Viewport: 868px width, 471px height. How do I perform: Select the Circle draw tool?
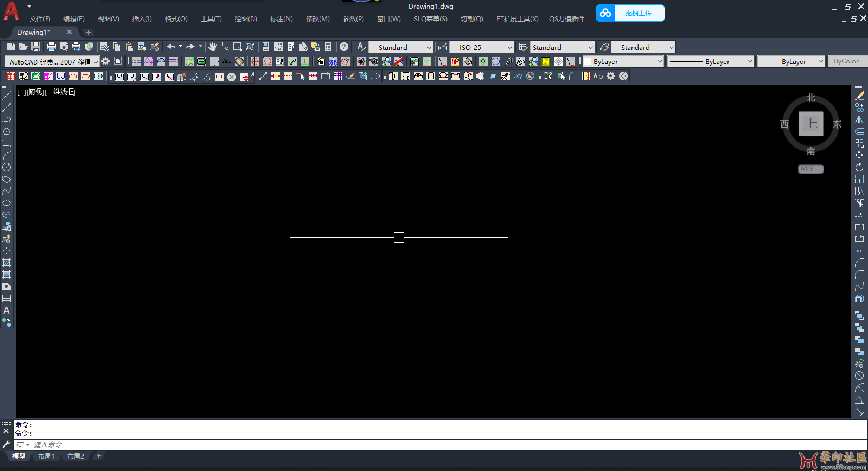pos(7,167)
